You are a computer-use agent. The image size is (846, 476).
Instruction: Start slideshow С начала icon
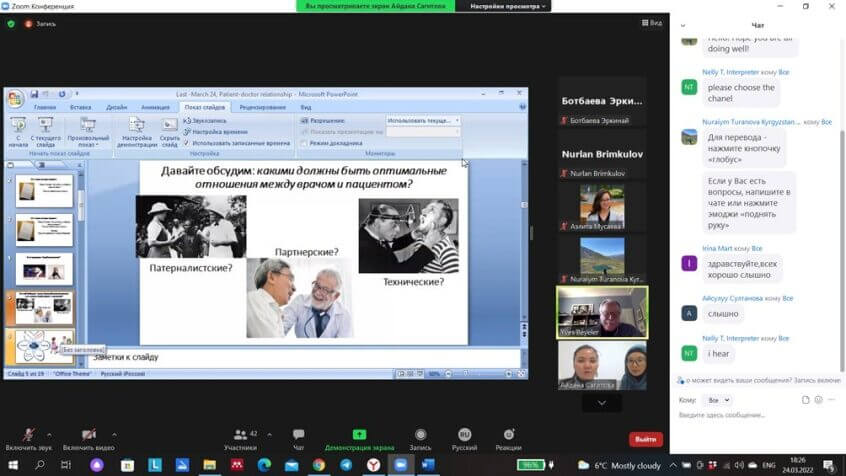(x=17, y=128)
